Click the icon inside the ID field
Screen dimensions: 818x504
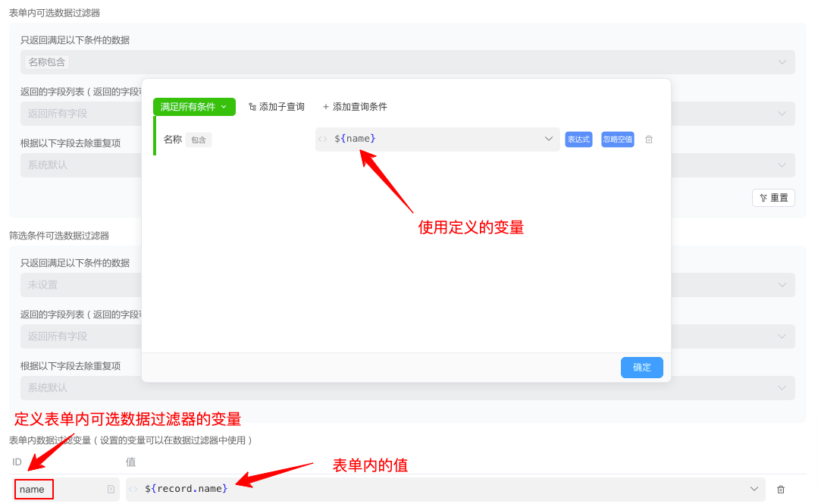pyautogui.click(x=111, y=490)
